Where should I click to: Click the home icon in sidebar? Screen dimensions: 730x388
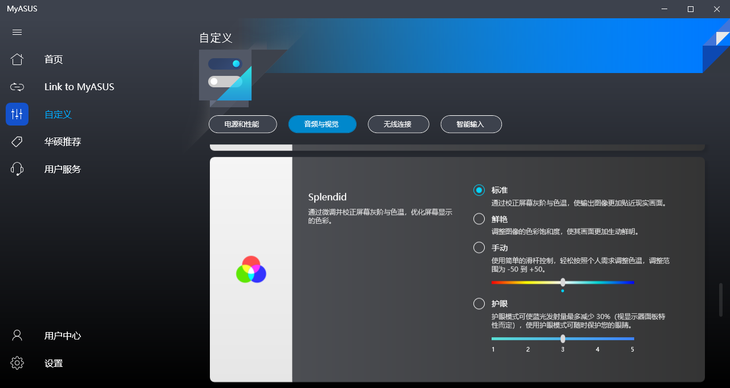click(17, 59)
